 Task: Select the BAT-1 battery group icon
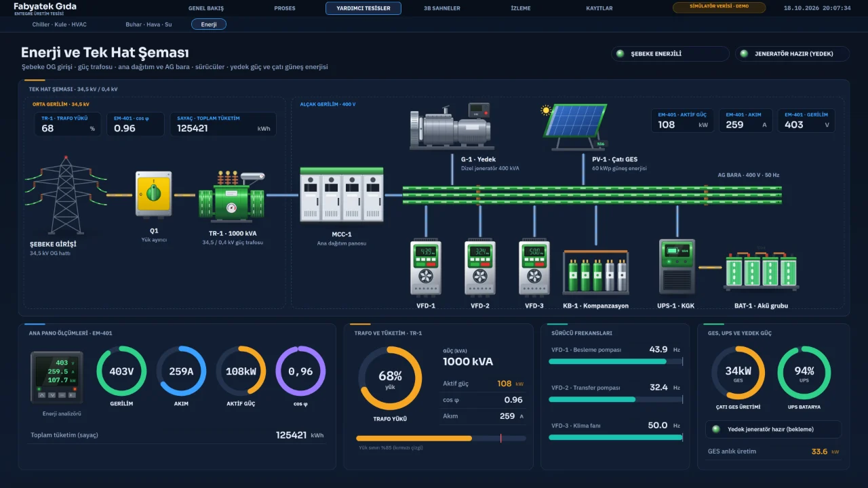click(761, 270)
